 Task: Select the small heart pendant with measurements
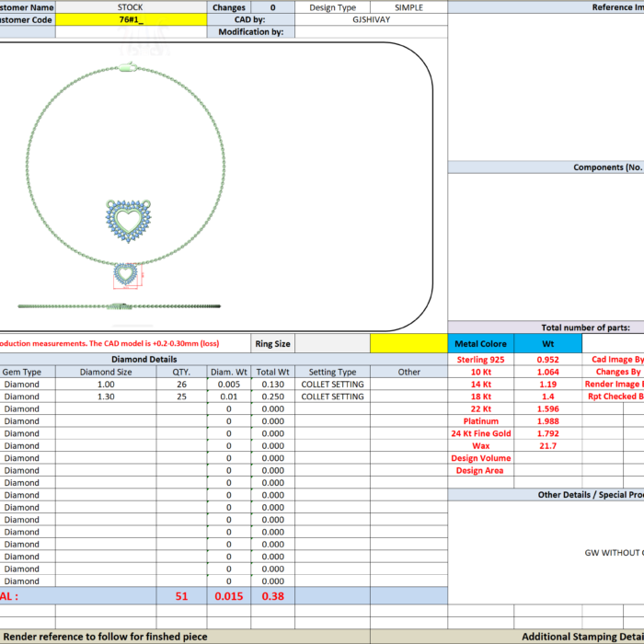[x=125, y=274]
